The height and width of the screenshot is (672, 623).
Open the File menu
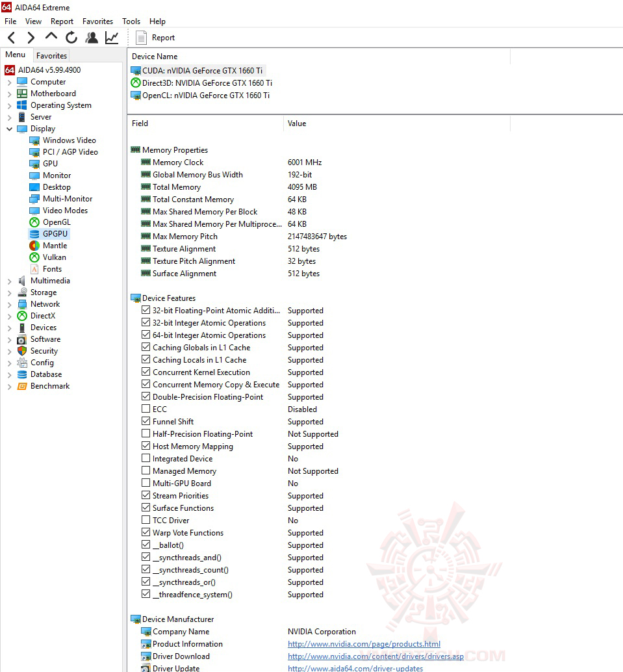[10, 21]
